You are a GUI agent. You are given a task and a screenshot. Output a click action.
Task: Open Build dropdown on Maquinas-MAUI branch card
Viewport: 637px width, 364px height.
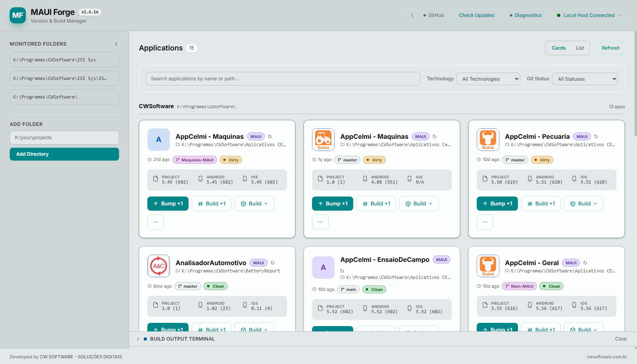pyautogui.click(x=254, y=203)
